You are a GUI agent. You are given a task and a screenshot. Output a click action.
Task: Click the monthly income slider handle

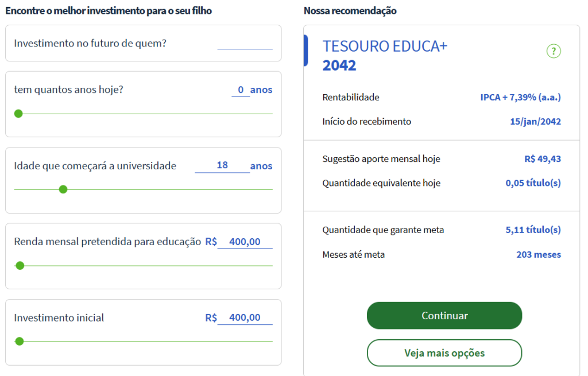pos(20,265)
